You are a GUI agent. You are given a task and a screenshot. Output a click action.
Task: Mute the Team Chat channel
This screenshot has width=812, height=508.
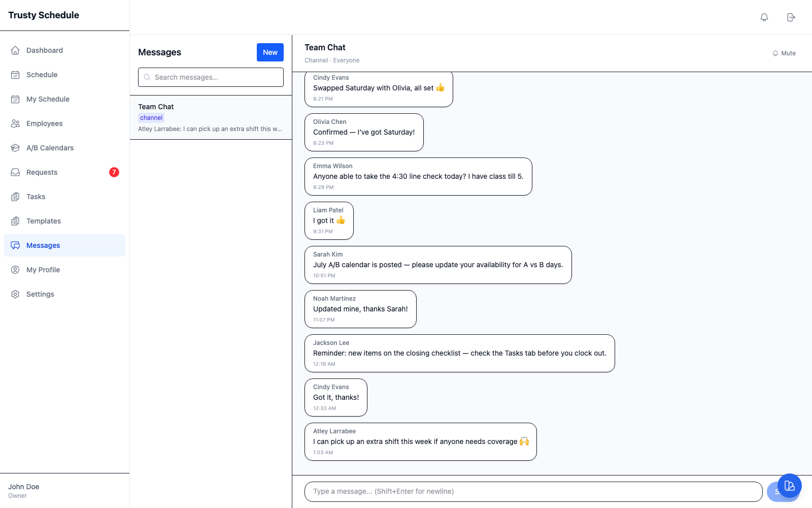(784, 53)
